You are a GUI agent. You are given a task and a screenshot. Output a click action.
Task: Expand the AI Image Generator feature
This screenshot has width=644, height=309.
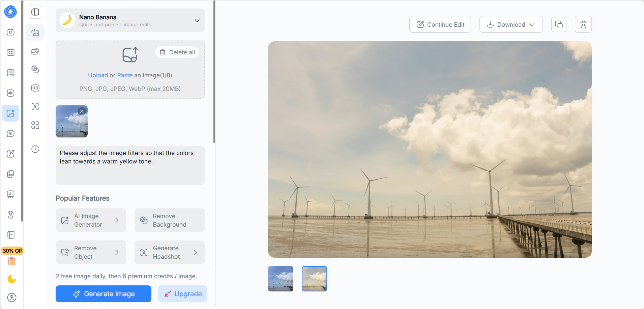pos(91,220)
